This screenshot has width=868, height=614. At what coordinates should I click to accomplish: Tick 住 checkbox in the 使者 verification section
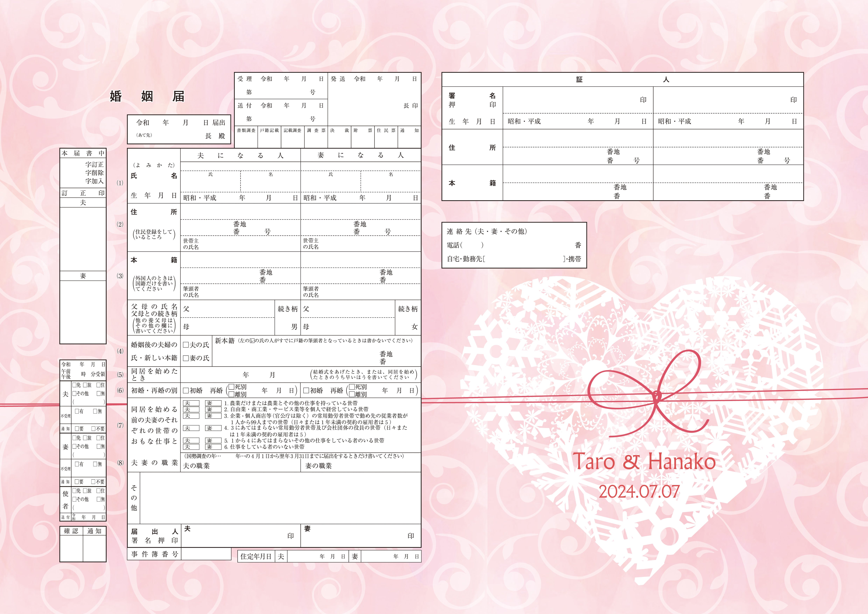click(98, 491)
